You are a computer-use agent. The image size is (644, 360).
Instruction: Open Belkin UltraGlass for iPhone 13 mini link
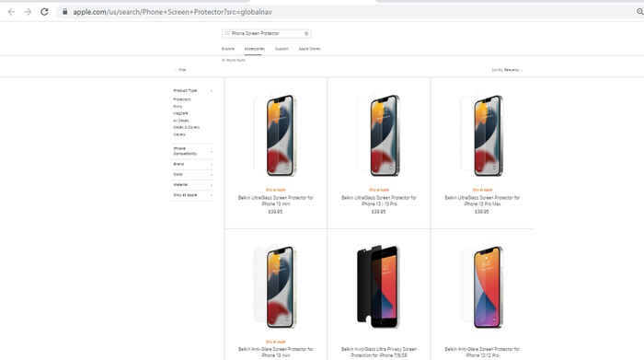276,201
